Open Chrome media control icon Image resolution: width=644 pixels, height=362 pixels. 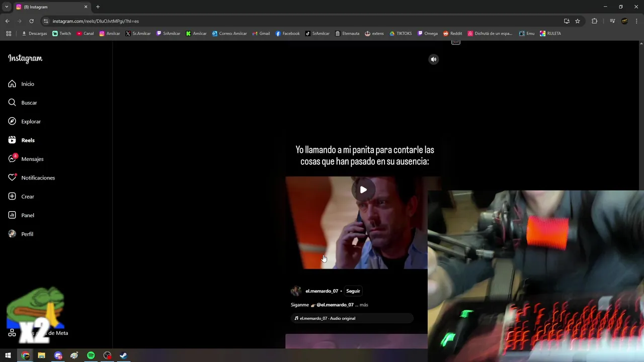[612, 21]
